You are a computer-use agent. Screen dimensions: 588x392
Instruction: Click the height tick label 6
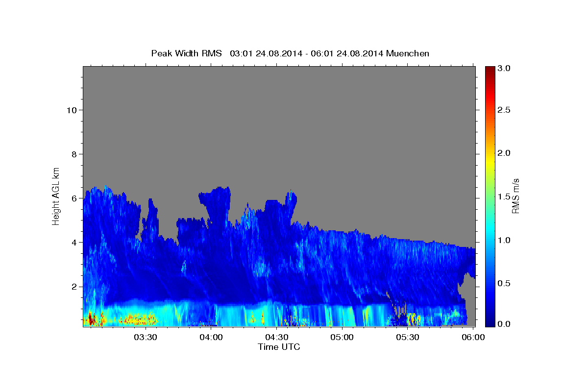[x=73, y=198]
